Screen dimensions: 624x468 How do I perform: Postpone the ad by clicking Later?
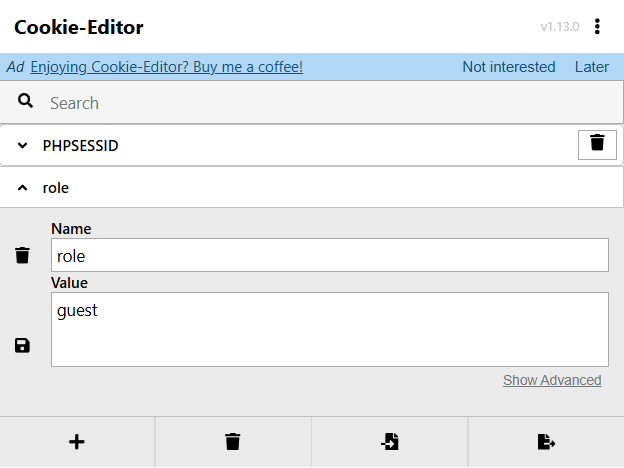(592, 67)
